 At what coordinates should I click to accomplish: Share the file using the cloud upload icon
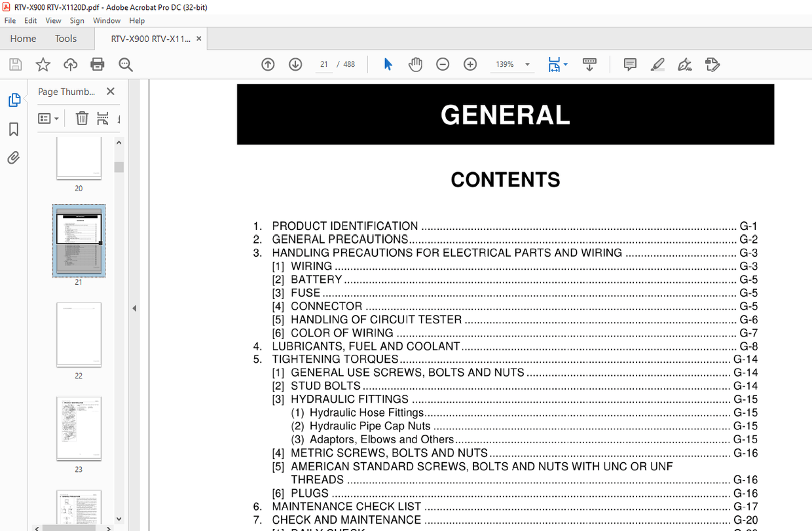point(70,64)
